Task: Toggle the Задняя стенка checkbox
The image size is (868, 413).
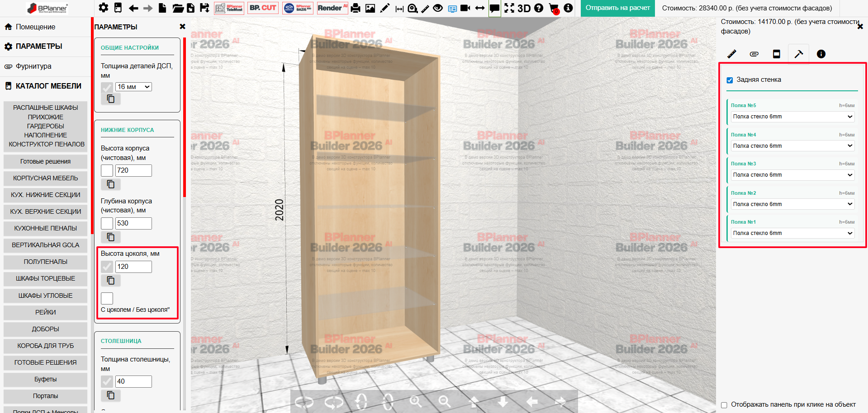Action: pyautogui.click(x=730, y=80)
